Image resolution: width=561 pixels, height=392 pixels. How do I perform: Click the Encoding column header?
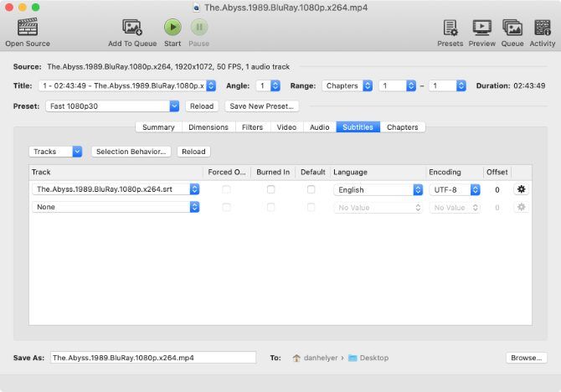[455, 173]
